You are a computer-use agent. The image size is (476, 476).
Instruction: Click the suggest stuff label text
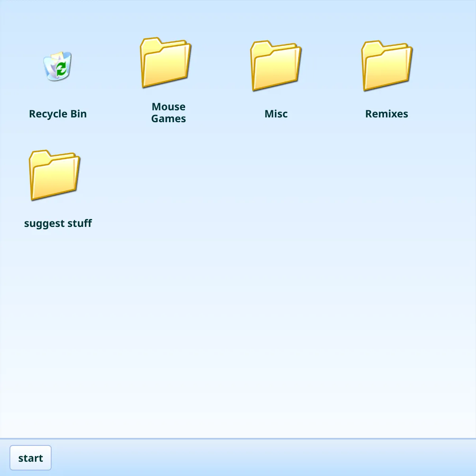coord(58,223)
